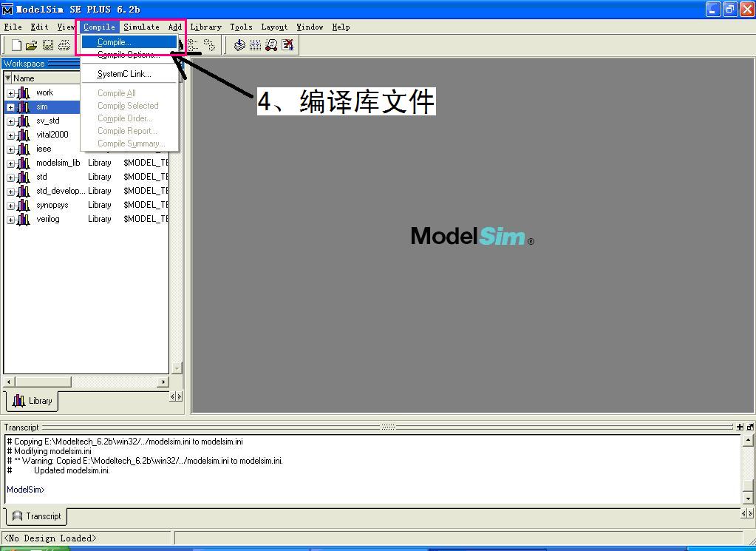Open the File menu
756x551 pixels.
(13, 27)
